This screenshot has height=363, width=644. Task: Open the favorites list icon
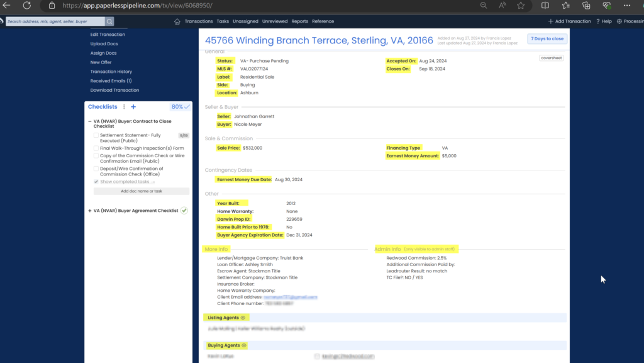(x=565, y=5)
